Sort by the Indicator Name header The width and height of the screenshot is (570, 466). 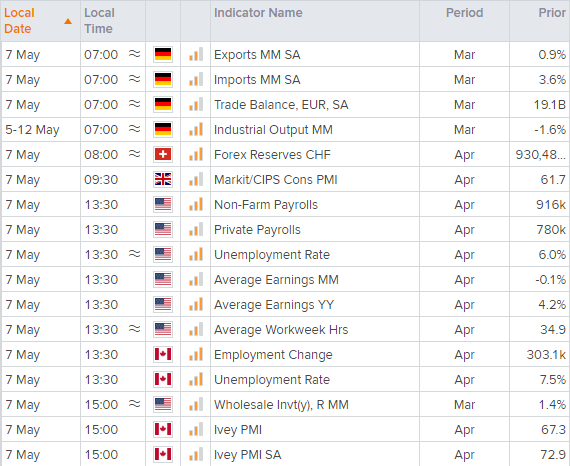coord(258,13)
